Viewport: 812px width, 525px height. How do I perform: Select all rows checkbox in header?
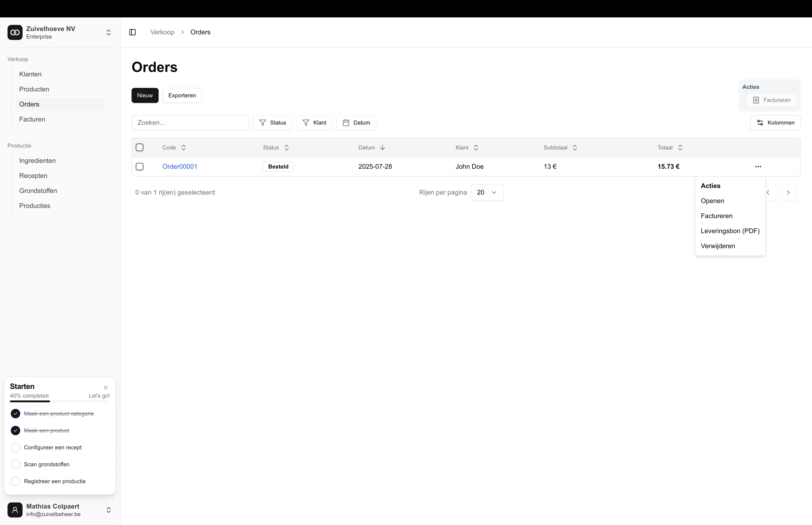(139, 147)
